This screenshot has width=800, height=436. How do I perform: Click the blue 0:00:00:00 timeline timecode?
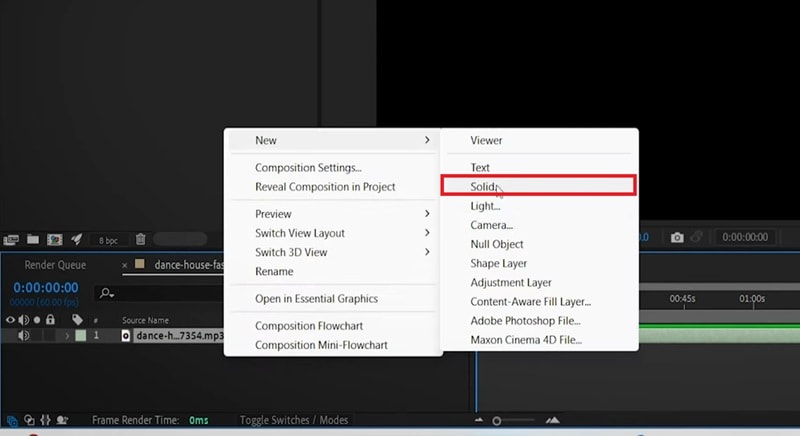[x=46, y=288]
